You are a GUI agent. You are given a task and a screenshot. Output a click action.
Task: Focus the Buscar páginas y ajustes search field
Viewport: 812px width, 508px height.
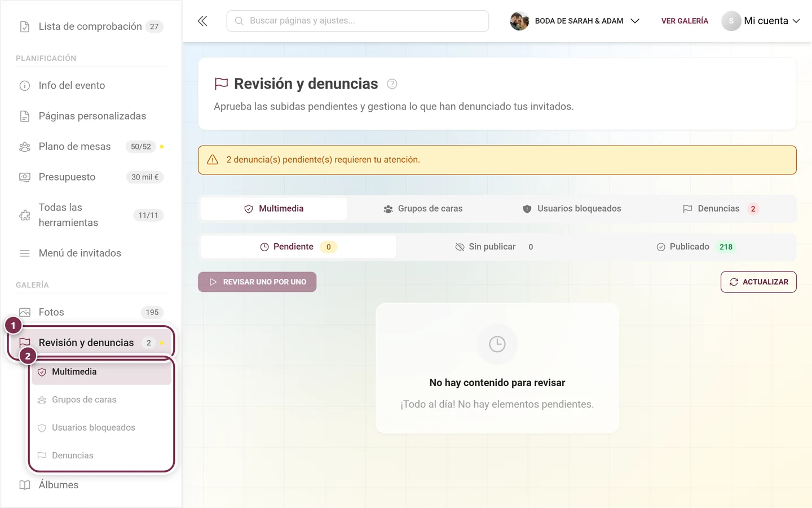[358, 21]
